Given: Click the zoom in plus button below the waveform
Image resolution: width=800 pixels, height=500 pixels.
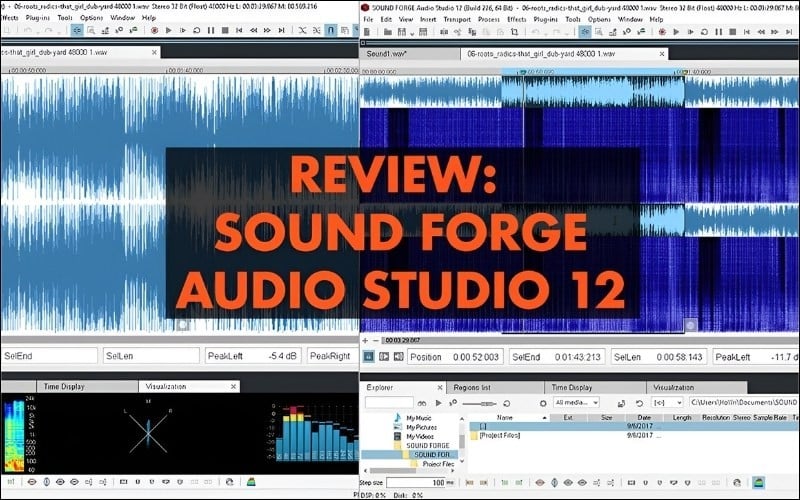Looking at the screenshot, I should [365, 340].
